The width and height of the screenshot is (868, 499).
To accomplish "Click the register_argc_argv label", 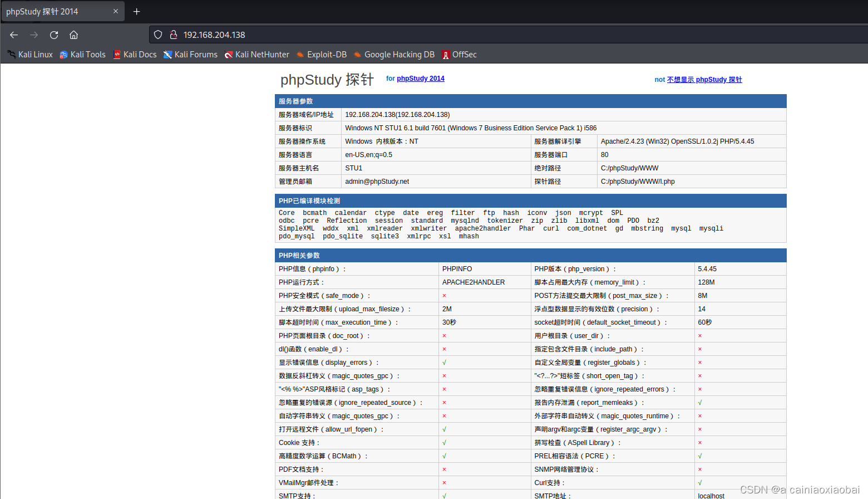I will [601, 429].
